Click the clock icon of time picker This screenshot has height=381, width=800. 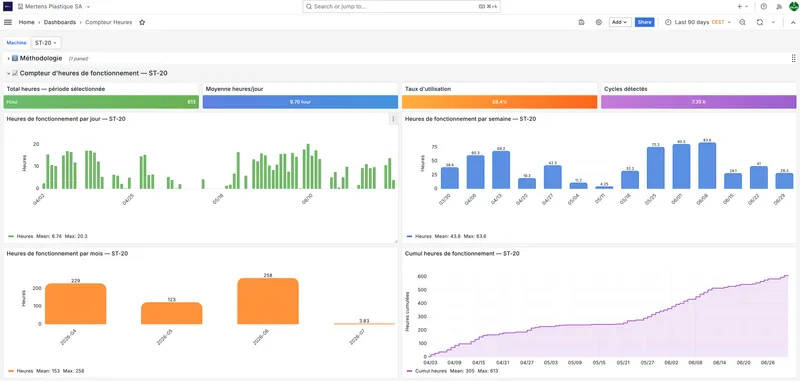[x=668, y=22]
